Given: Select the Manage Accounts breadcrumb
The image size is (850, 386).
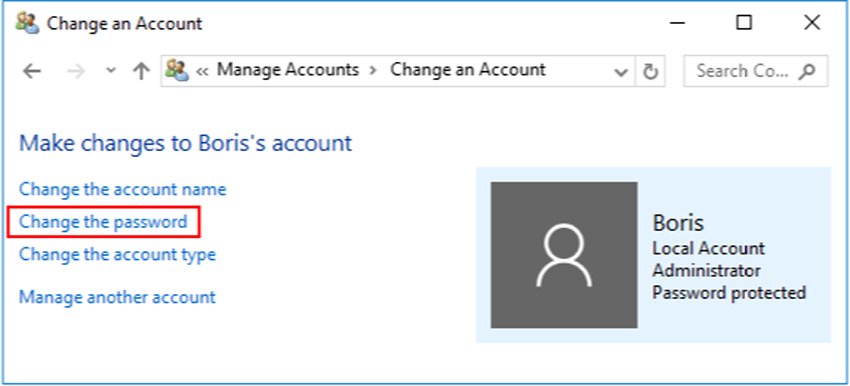Looking at the screenshot, I should click(x=288, y=70).
